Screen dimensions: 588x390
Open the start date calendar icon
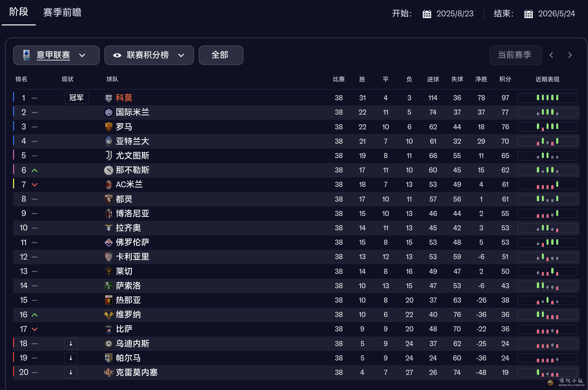point(427,14)
